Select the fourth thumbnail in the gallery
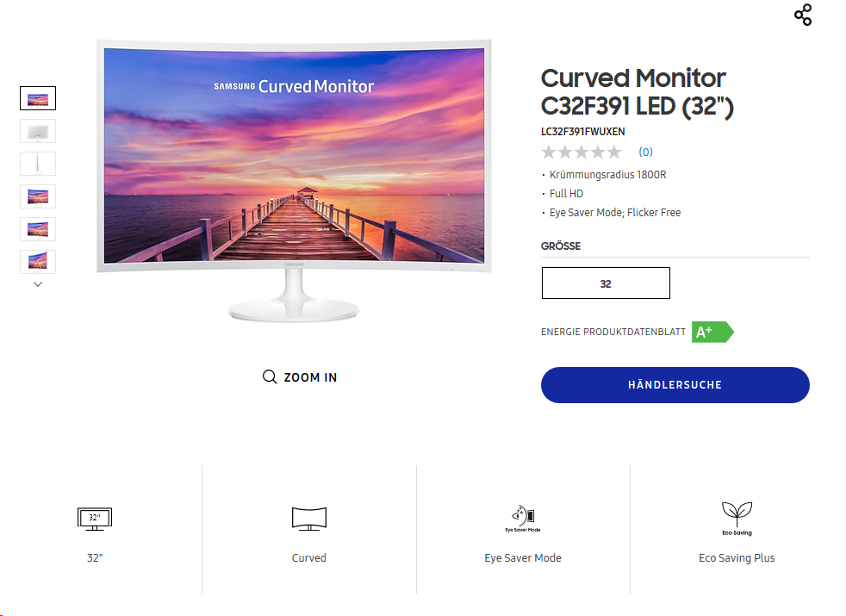 38,196
